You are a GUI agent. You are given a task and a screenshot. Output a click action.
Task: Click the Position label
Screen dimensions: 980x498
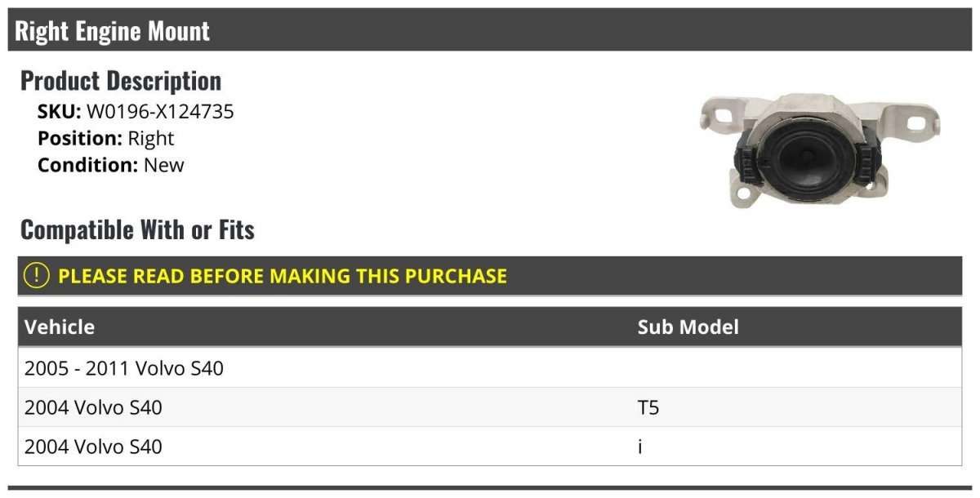pyautogui.click(x=80, y=139)
